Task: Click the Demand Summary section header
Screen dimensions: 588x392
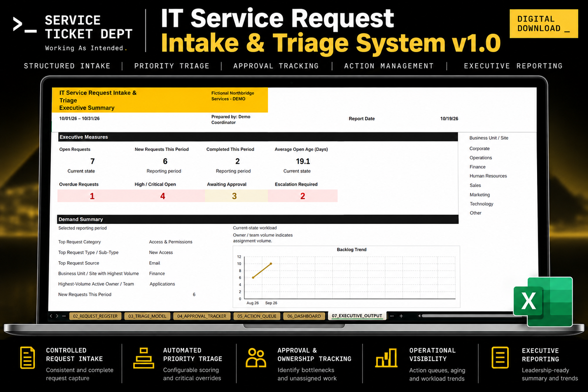Action: (257, 220)
